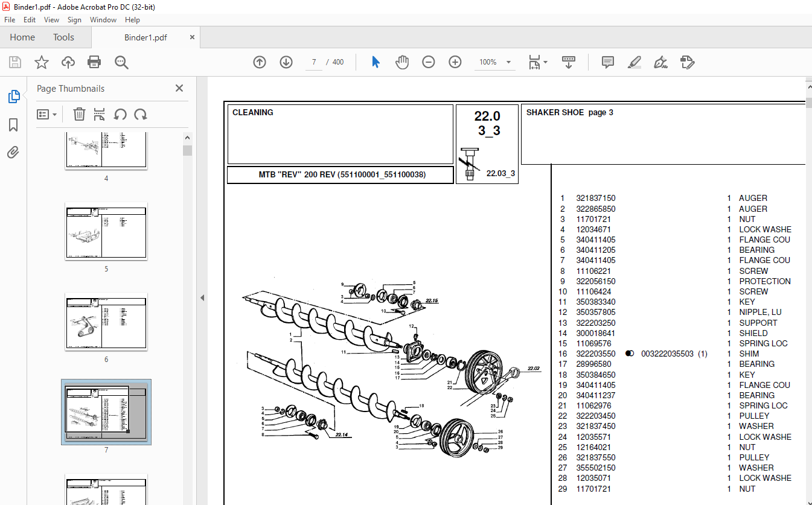Viewport: 812px width, 505px height.
Task: Click the CLEANING section title
Action: coord(253,112)
